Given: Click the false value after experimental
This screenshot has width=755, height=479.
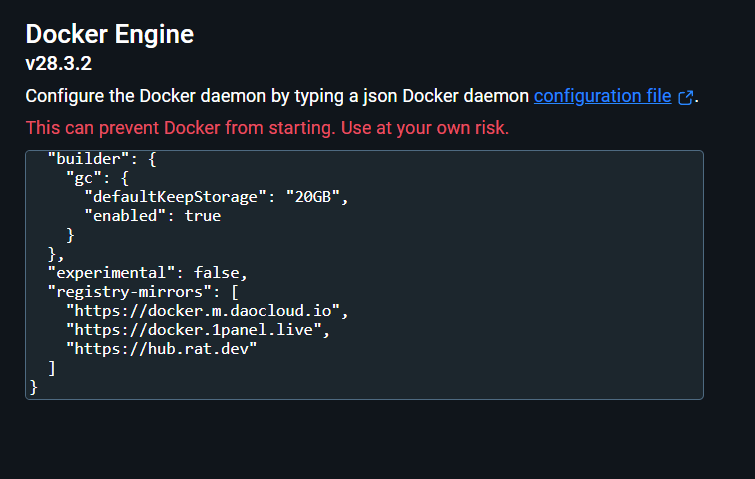Looking at the screenshot, I should tap(217, 273).
